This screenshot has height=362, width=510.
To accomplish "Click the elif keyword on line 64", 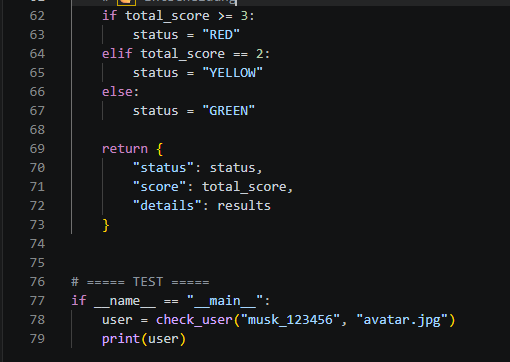I will 117,54.
